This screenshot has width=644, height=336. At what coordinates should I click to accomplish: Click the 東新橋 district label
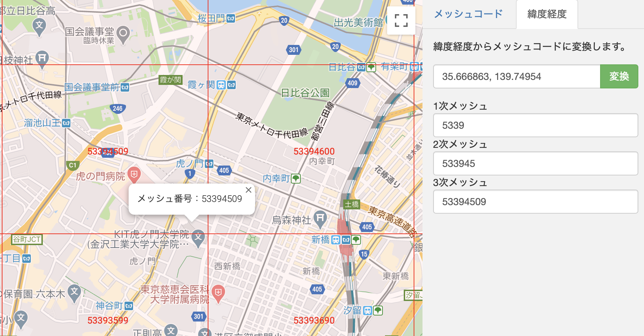click(396, 276)
